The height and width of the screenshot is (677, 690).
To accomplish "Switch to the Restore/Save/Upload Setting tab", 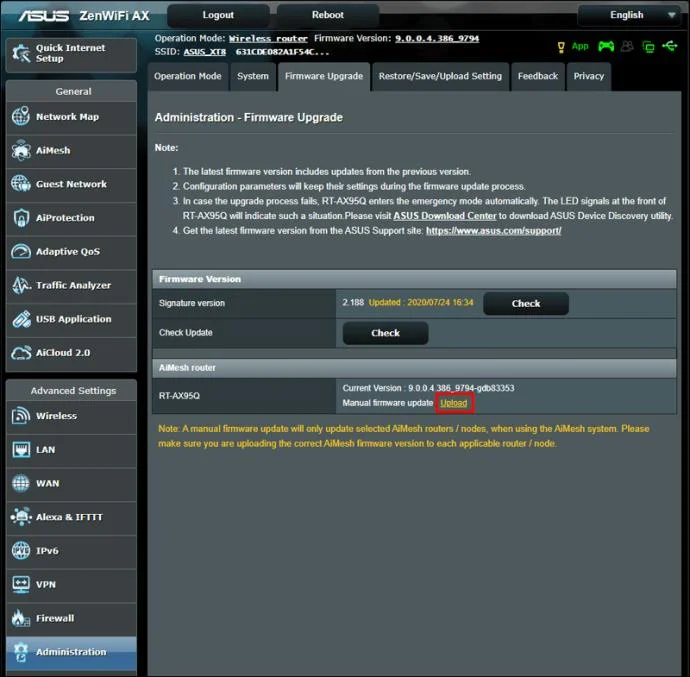I will pyautogui.click(x=440, y=77).
